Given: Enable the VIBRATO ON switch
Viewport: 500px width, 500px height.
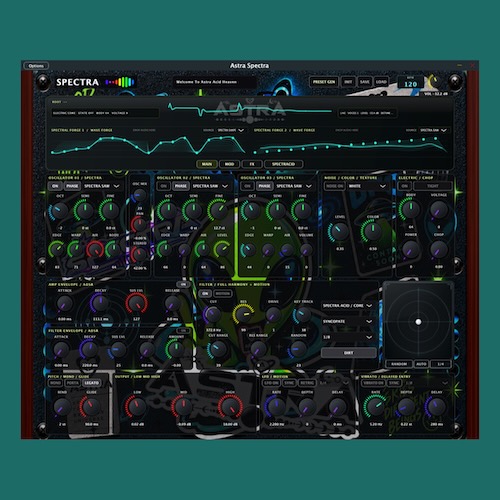Looking at the screenshot, I should tap(373, 383).
